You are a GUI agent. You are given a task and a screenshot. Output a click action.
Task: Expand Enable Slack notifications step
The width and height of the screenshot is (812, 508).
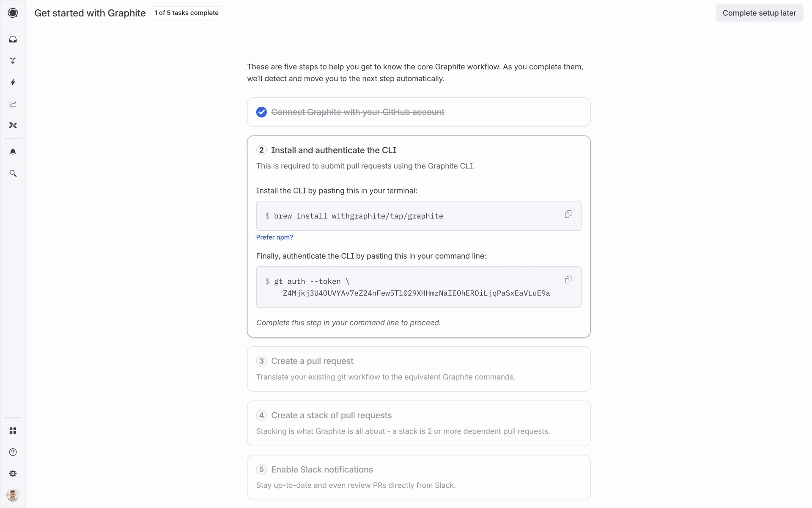point(322,469)
